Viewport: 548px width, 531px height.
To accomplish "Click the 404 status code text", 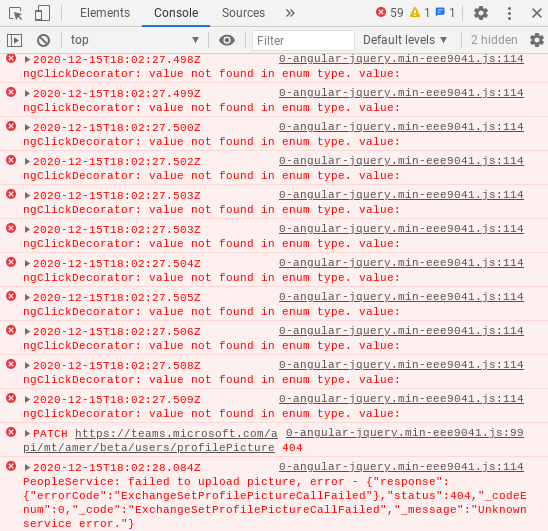I will coord(292,447).
